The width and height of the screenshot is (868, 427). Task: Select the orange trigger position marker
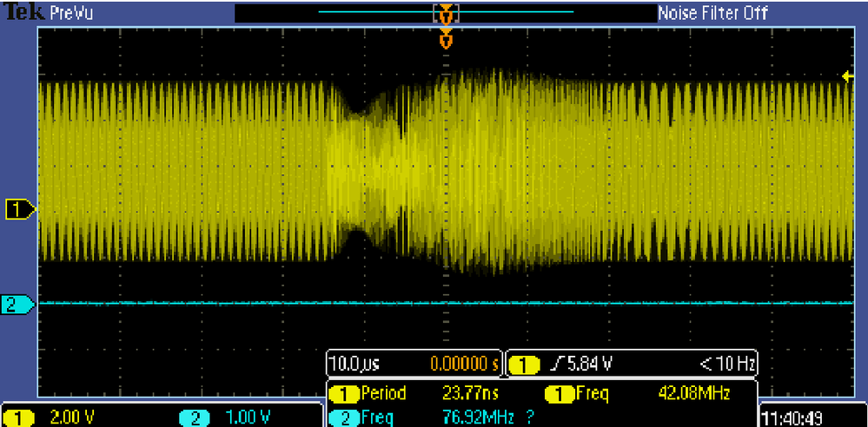tap(446, 39)
